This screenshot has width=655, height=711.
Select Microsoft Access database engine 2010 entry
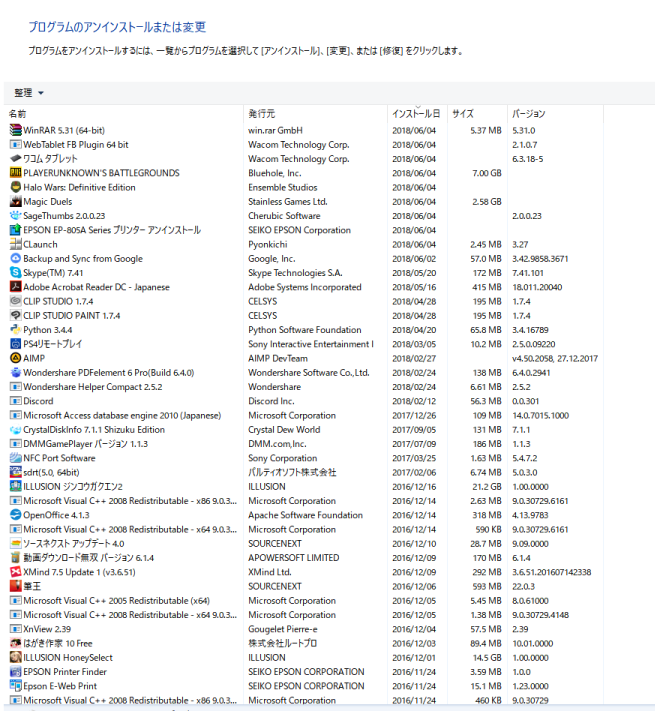306,415
